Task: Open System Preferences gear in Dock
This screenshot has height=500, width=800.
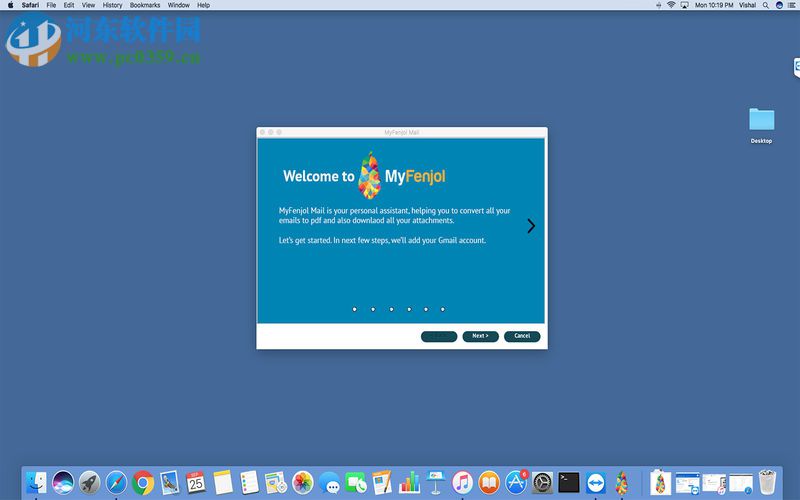Action: click(x=542, y=482)
